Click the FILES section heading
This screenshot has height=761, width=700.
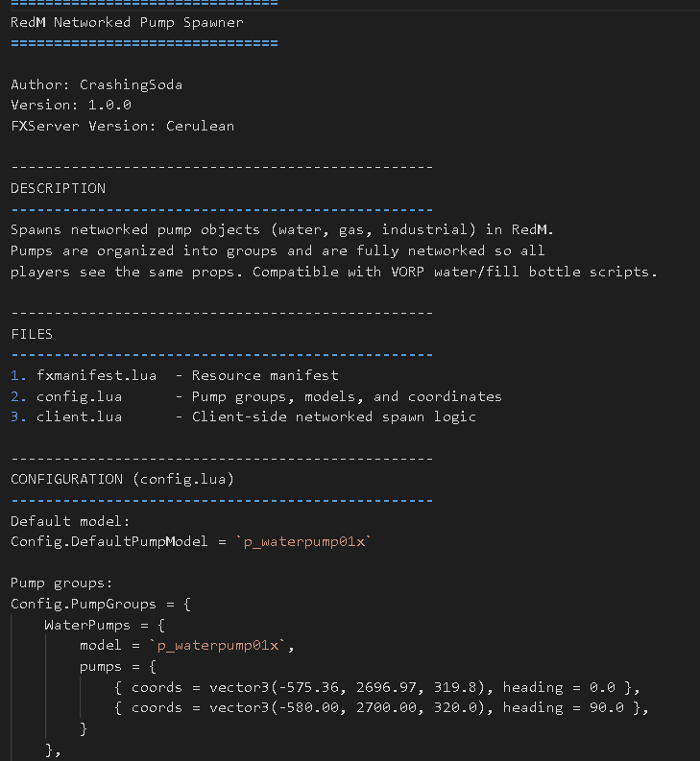pyautogui.click(x=32, y=334)
